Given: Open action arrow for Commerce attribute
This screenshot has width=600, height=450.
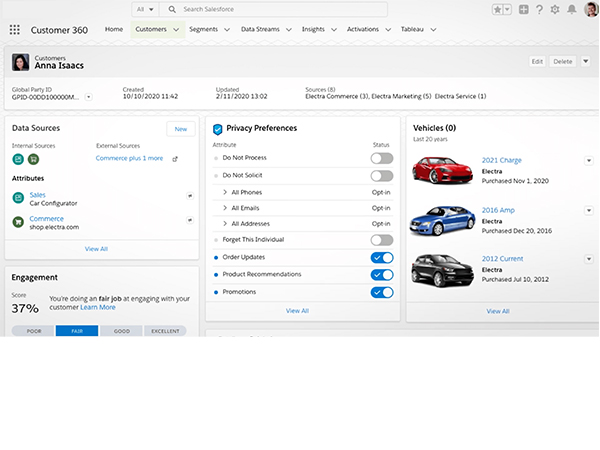Looking at the screenshot, I should (190, 220).
